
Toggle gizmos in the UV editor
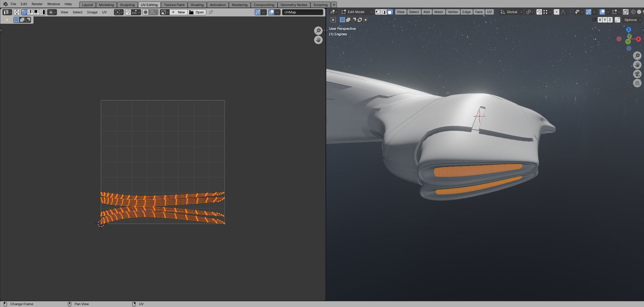tap(258, 12)
